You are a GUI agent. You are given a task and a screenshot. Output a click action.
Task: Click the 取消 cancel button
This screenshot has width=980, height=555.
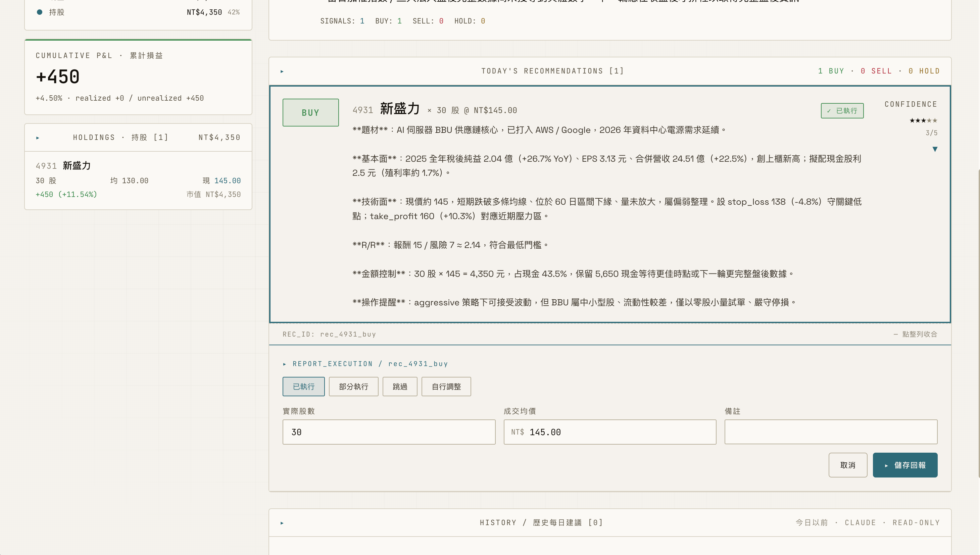tap(848, 465)
